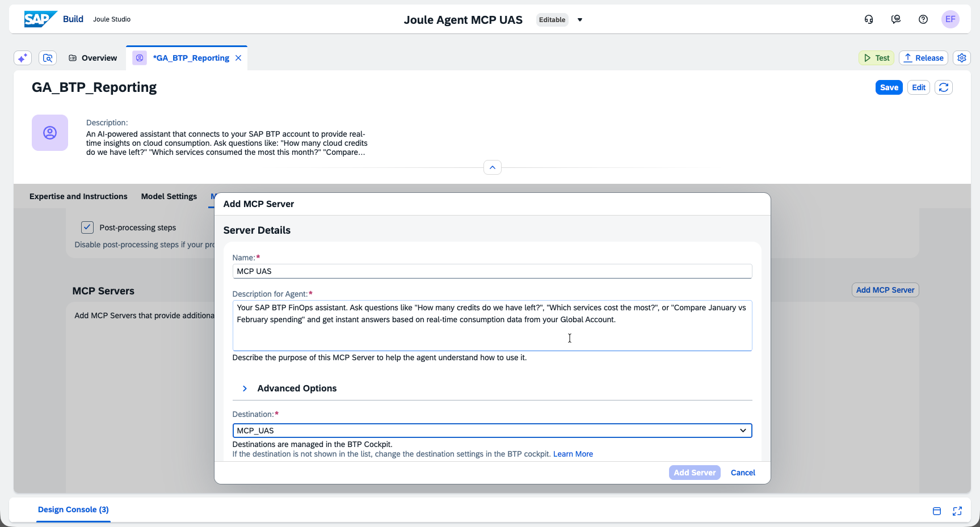The width and height of the screenshot is (980, 527).
Task: Click the search magnifier icon near Overview
Action: coord(48,58)
